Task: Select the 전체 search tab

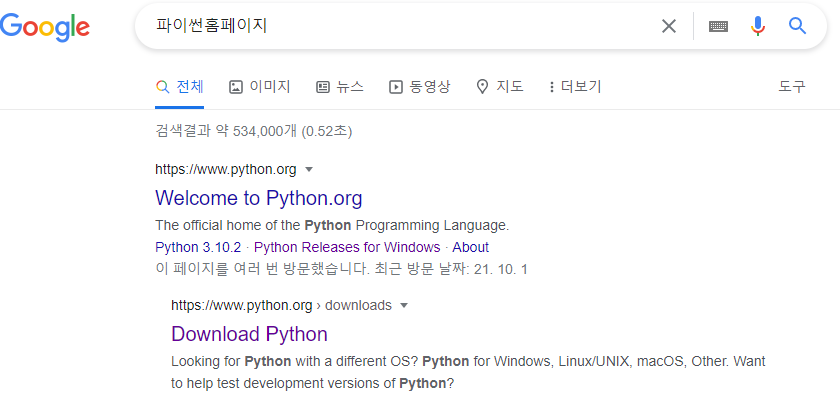Action: (x=179, y=87)
